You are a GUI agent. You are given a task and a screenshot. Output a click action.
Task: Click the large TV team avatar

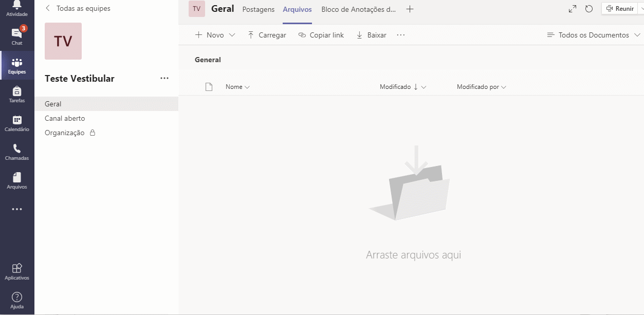(x=63, y=41)
